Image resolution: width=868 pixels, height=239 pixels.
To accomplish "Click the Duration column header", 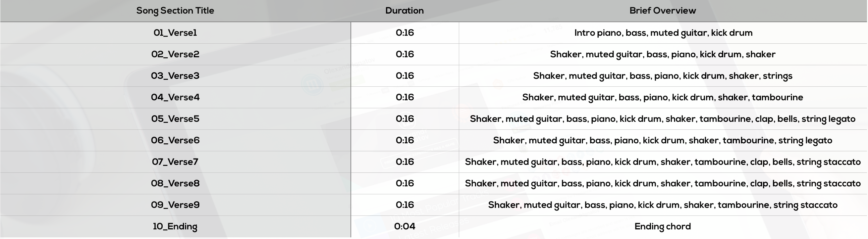I will (x=404, y=11).
